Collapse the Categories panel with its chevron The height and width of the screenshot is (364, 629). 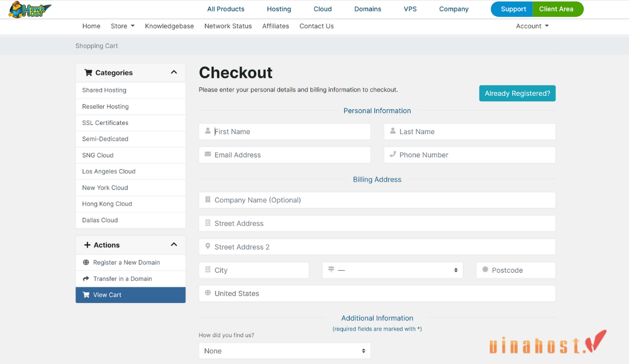click(x=174, y=72)
